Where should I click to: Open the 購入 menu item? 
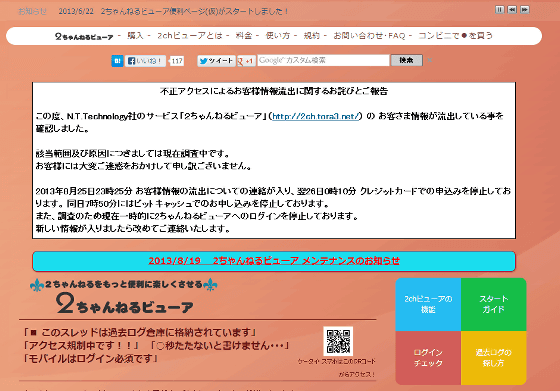[135, 35]
